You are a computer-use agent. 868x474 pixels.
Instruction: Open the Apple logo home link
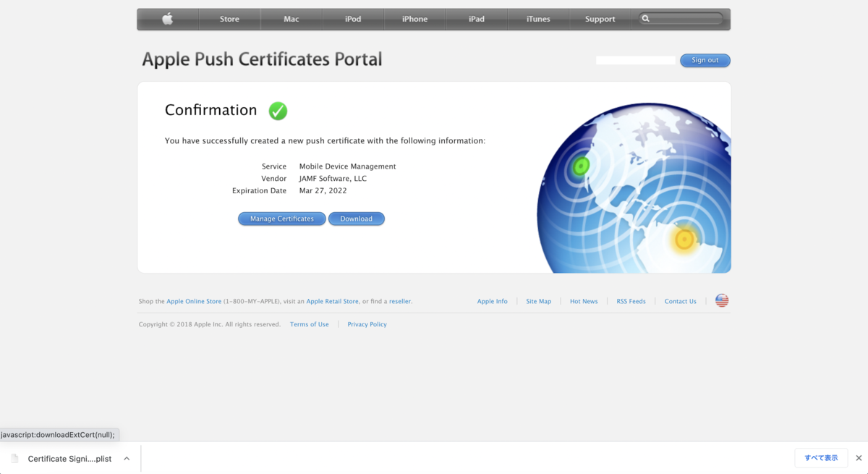[x=168, y=19]
